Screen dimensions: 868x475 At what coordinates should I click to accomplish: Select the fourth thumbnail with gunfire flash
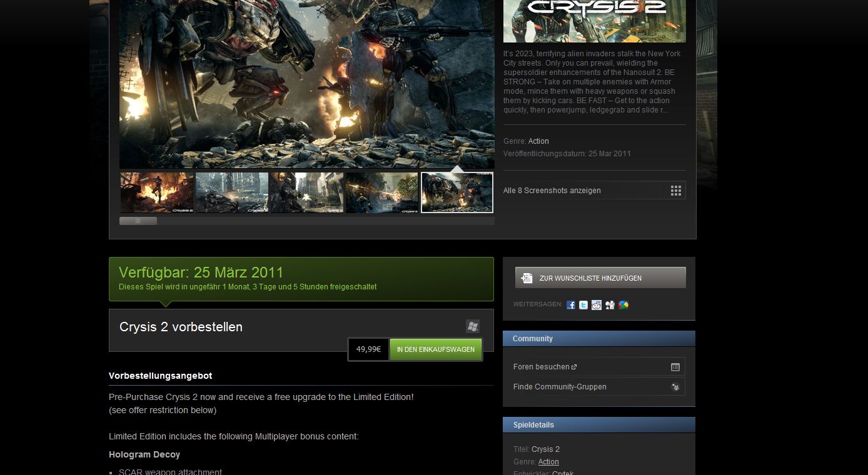pyautogui.click(x=382, y=192)
